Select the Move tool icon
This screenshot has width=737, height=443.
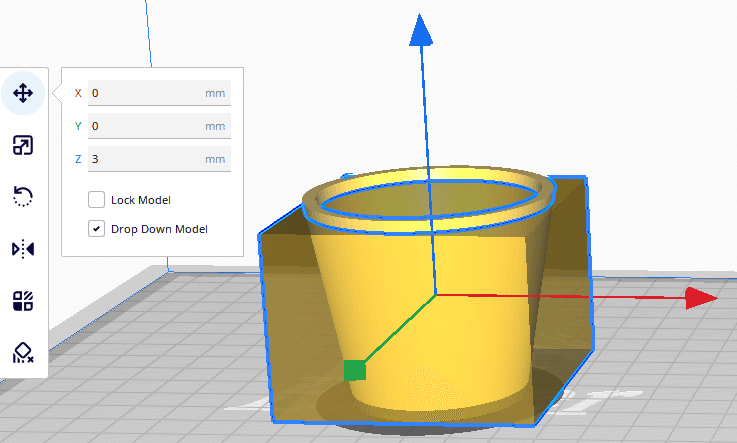click(23, 93)
